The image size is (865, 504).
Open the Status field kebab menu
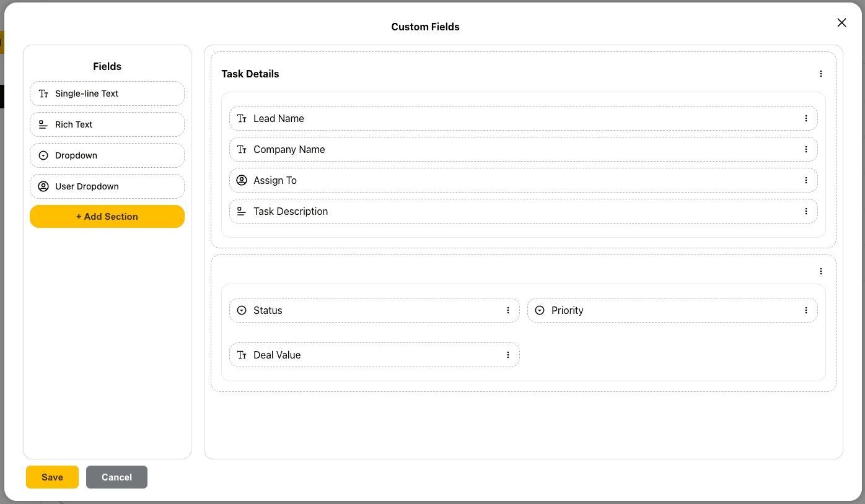[x=508, y=310]
